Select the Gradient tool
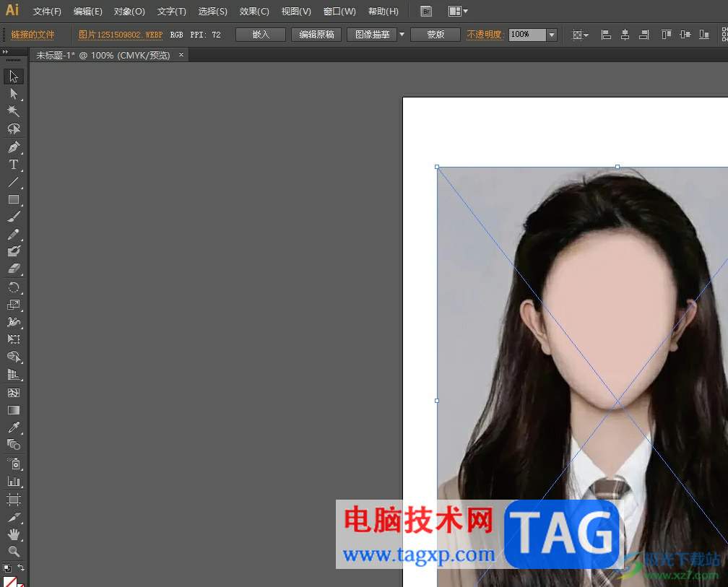Image resolution: width=728 pixels, height=587 pixels. click(x=14, y=410)
